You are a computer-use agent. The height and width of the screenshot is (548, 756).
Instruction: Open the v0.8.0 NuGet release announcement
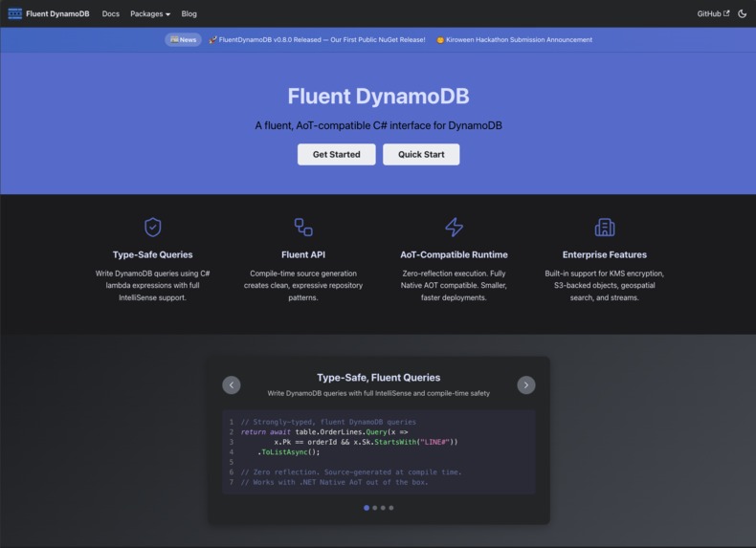coord(317,39)
